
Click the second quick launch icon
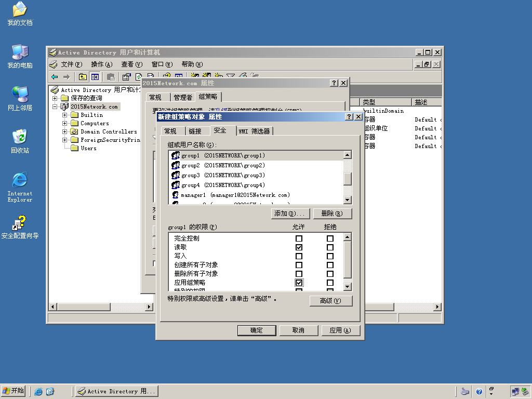click(x=50, y=392)
